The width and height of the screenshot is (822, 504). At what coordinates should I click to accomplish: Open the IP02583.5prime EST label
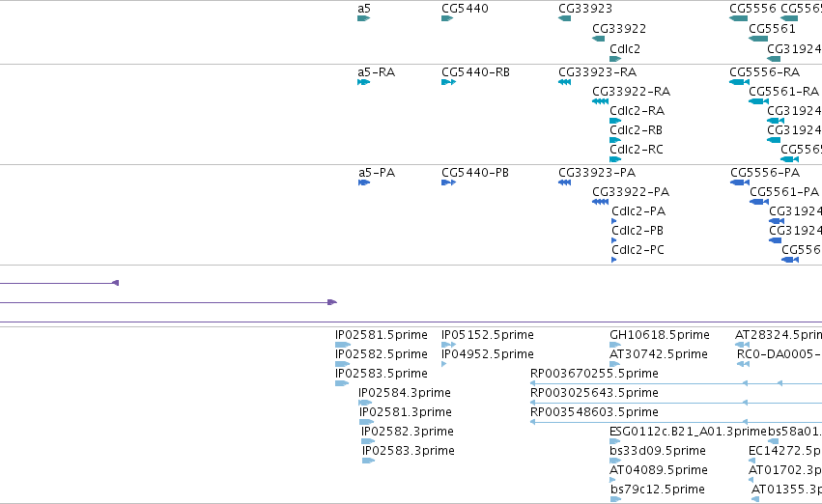tap(382, 374)
